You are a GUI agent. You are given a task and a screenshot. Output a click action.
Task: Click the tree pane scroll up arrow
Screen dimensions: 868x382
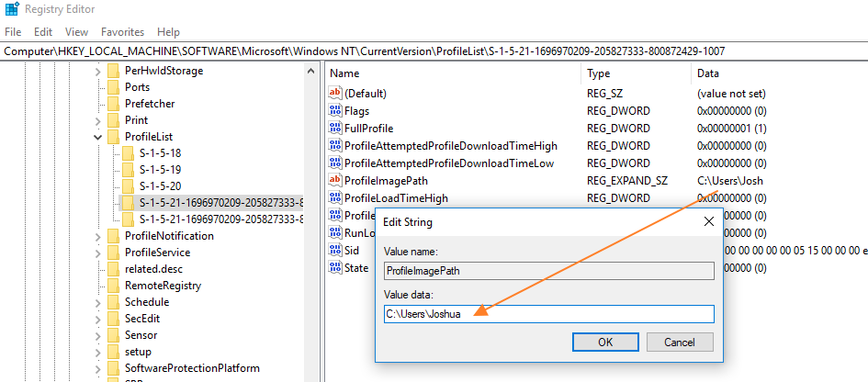pyautogui.click(x=311, y=71)
